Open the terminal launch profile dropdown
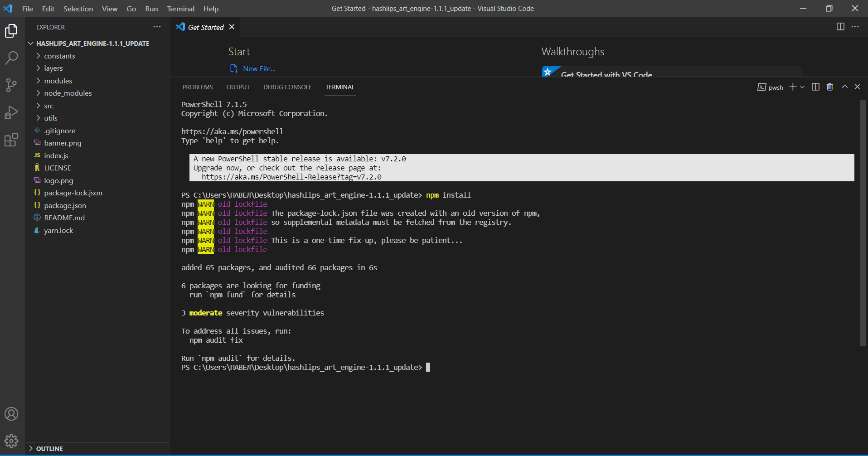868x456 pixels. click(x=802, y=87)
